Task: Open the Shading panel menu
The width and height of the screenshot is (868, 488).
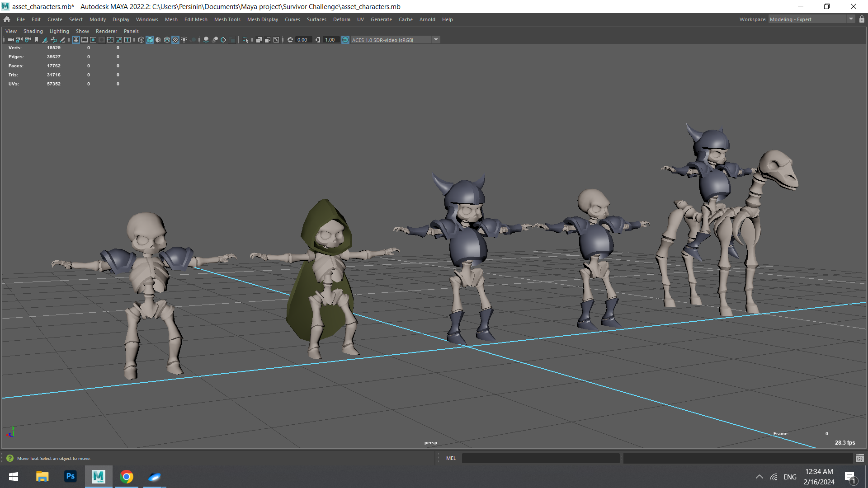Action: click(33, 31)
